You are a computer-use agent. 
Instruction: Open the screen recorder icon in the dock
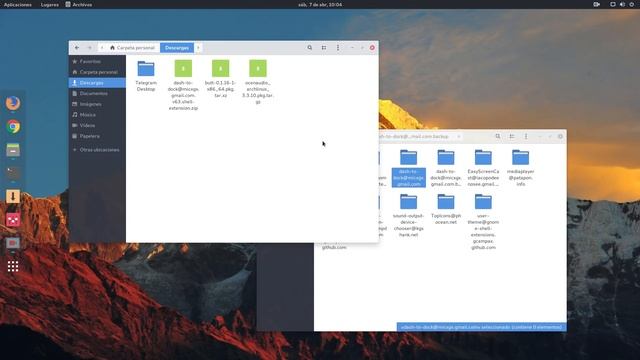point(13,243)
